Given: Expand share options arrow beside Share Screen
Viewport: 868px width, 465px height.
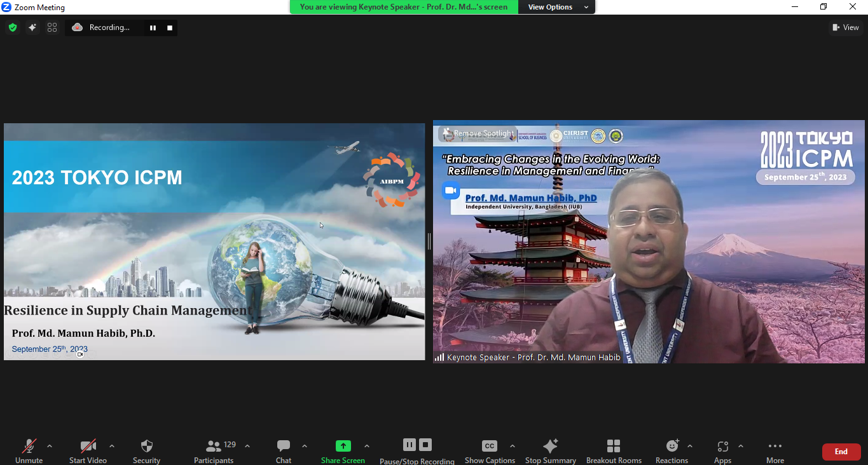Looking at the screenshot, I should [x=367, y=446].
